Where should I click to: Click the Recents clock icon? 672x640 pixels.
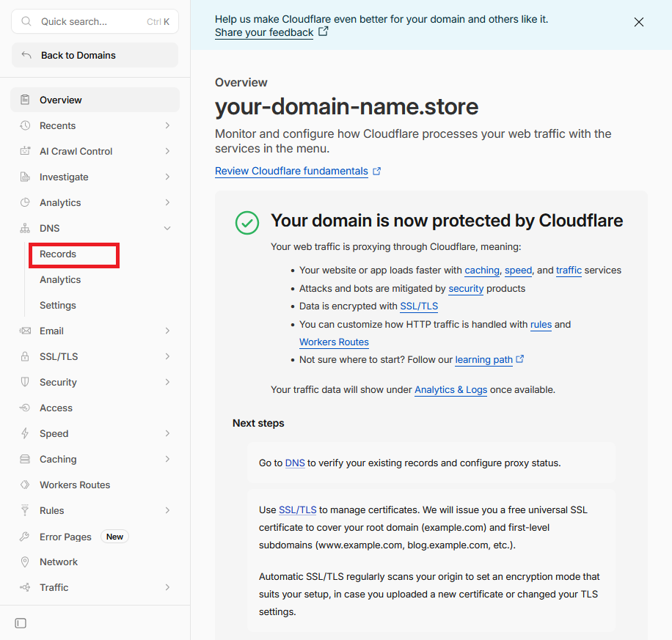pyautogui.click(x=25, y=125)
